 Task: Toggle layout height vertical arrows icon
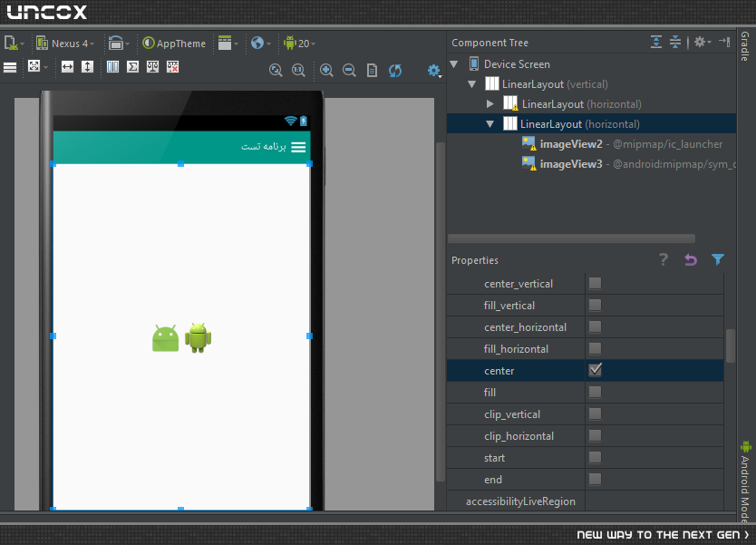point(87,66)
